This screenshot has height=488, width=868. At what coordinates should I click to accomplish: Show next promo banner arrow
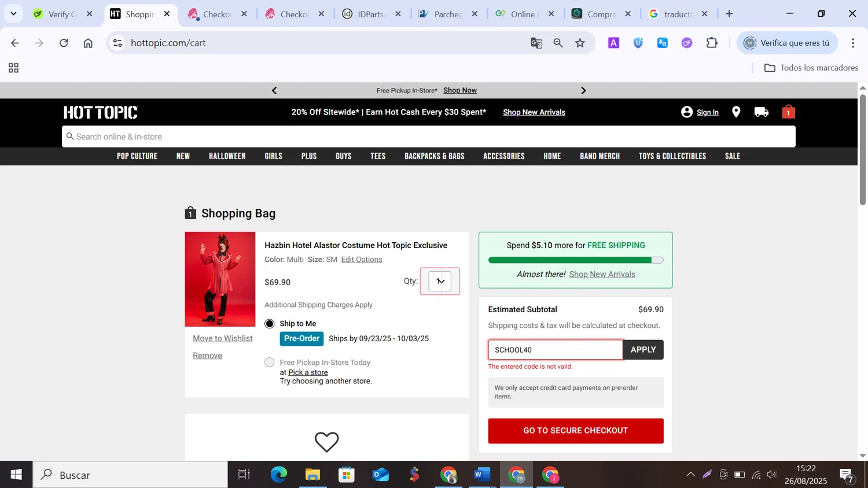(x=583, y=90)
